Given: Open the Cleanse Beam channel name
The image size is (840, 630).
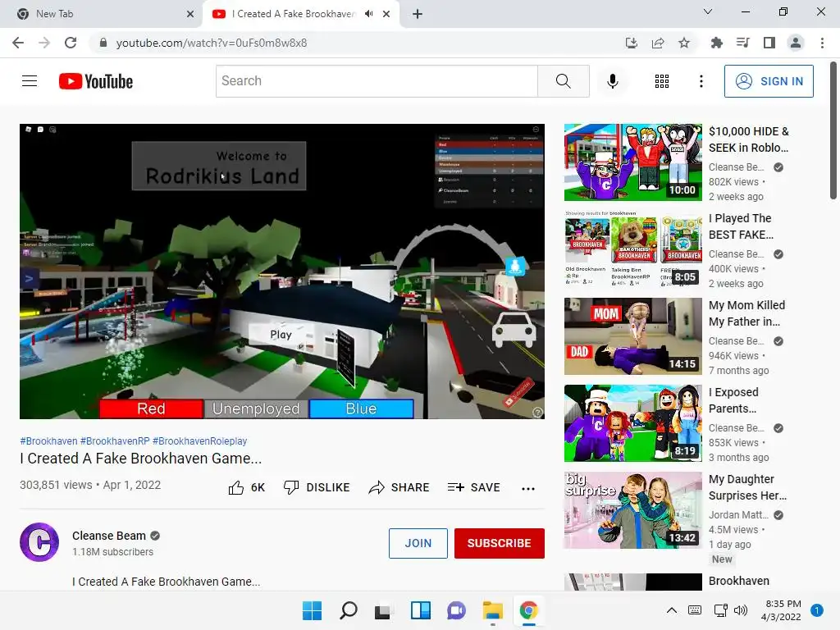Looking at the screenshot, I should [x=109, y=536].
